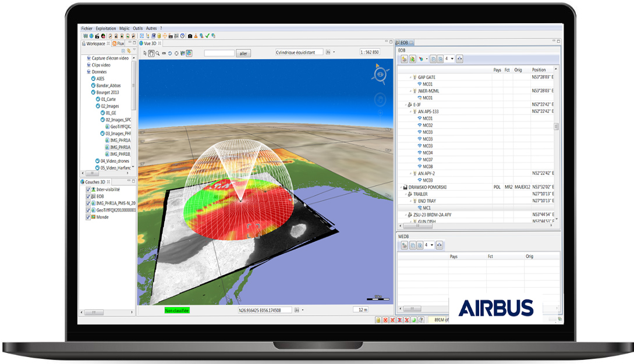
Task: Open the level 4 dropdown in EOB toolbar
Action: (452, 59)
